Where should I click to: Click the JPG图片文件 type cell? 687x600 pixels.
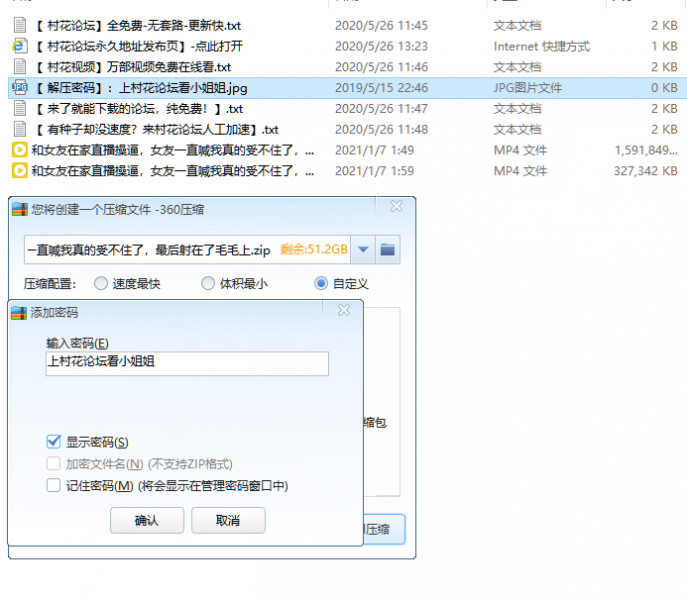point(528,88)
